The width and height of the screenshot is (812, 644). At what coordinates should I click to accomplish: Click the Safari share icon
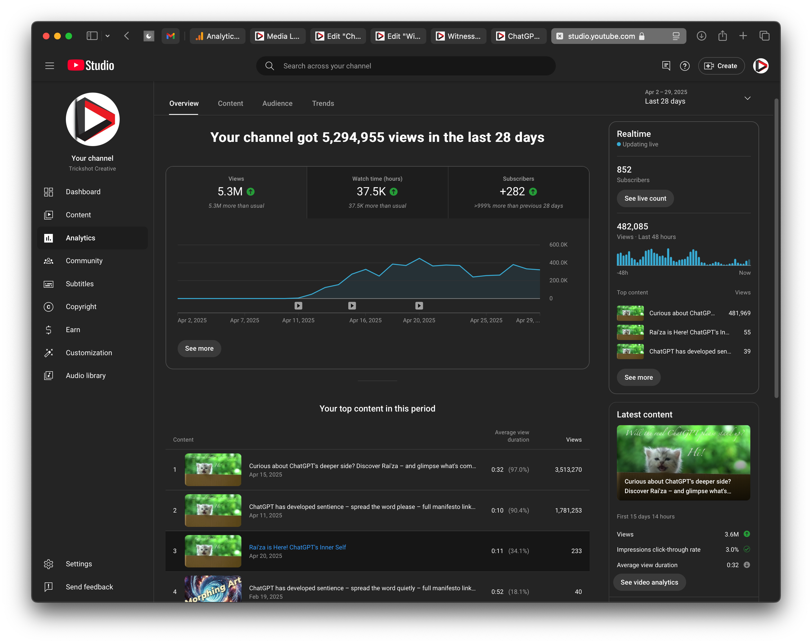(x=722, y=36)
